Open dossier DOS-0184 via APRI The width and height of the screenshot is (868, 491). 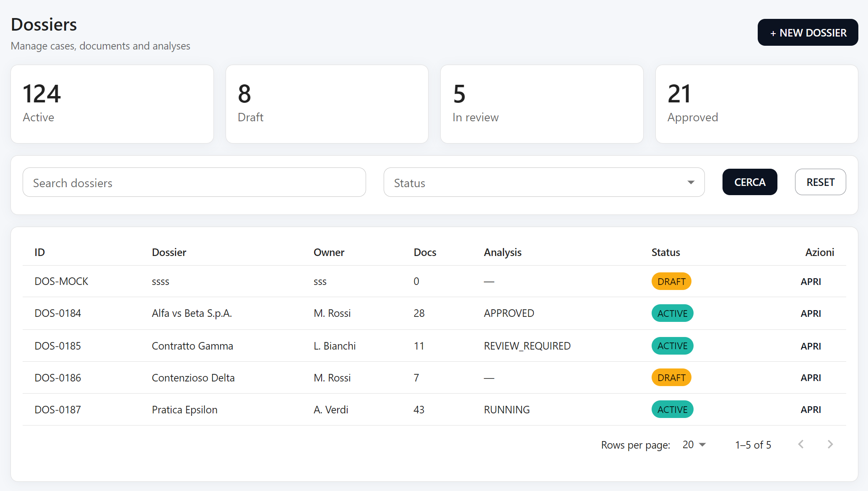811,313
